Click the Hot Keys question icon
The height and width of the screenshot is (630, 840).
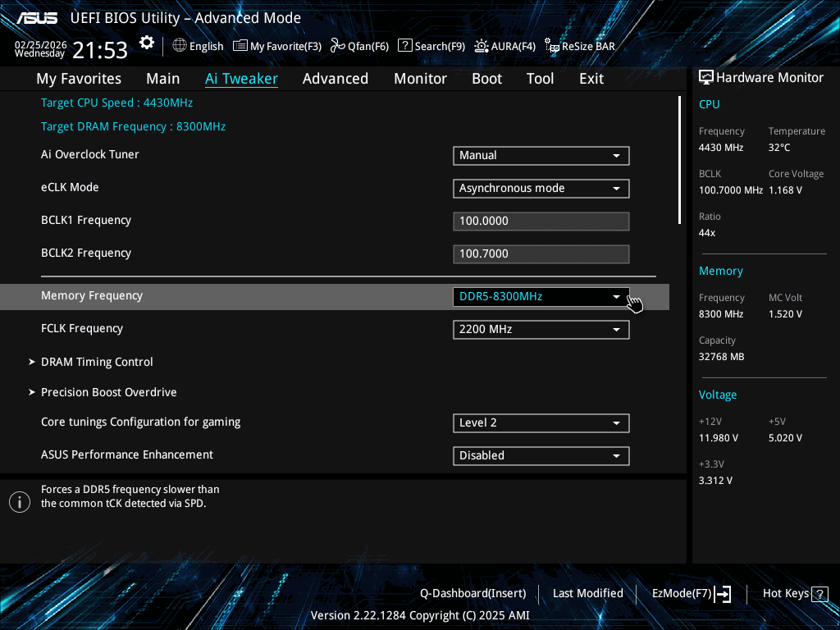point(819,594)
